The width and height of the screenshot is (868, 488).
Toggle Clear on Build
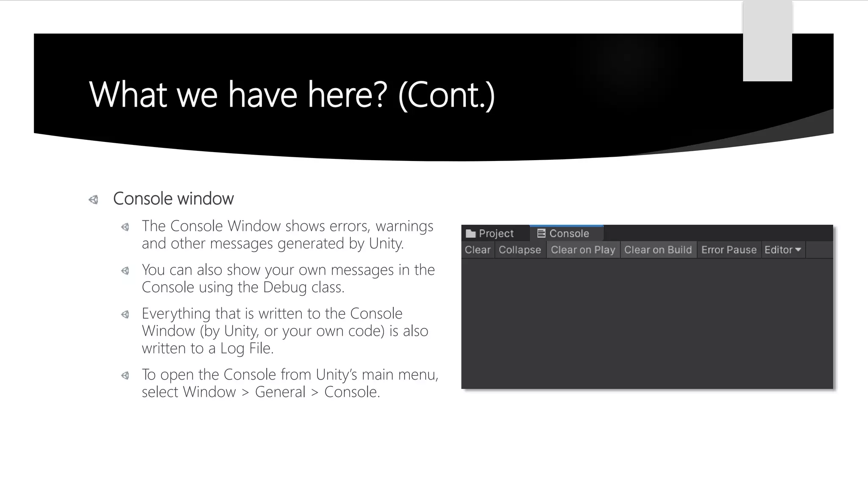(x=658, y=250)
